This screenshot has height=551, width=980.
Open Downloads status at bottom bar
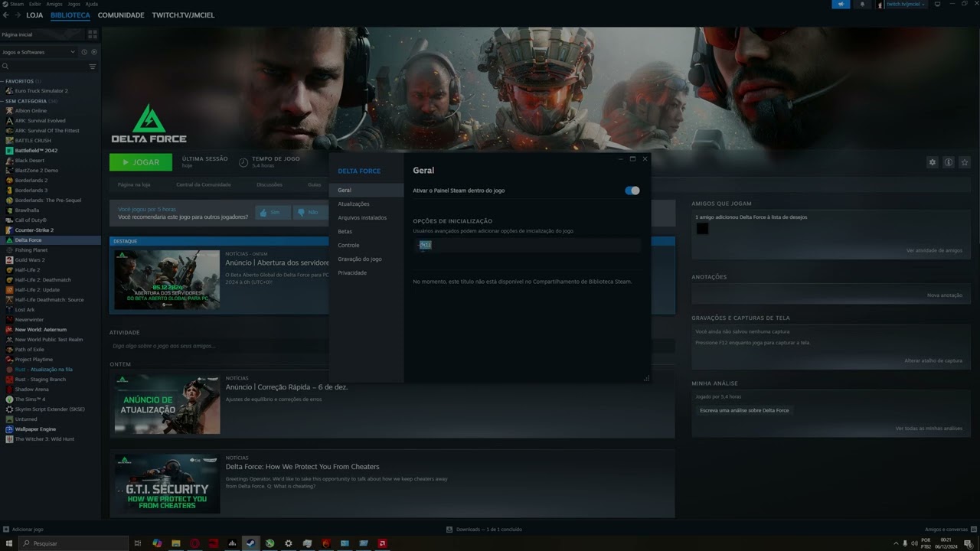click(x=485, y=530)
